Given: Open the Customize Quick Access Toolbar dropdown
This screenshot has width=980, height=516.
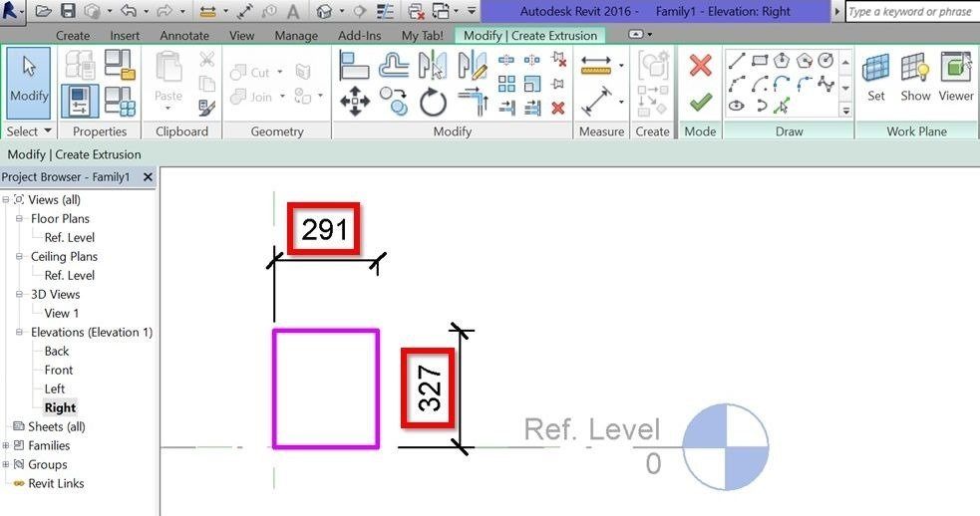Looking at the screenshot, I should click(472, 11).
